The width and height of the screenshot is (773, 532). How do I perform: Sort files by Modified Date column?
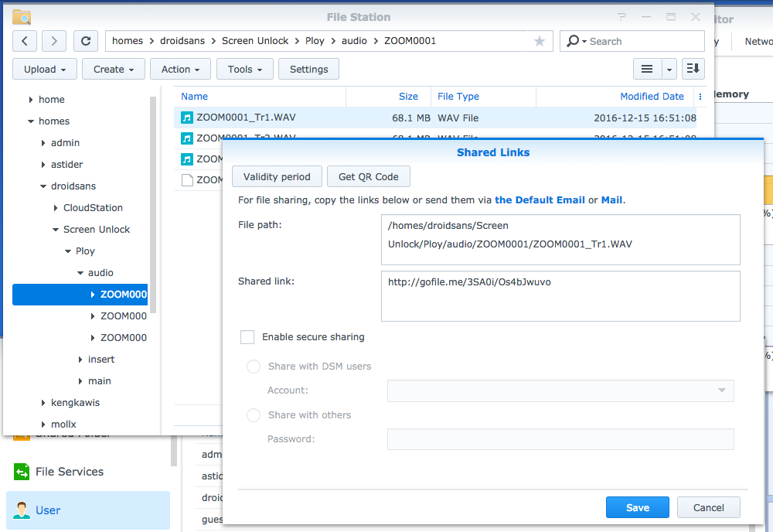(x=652, y=97)
